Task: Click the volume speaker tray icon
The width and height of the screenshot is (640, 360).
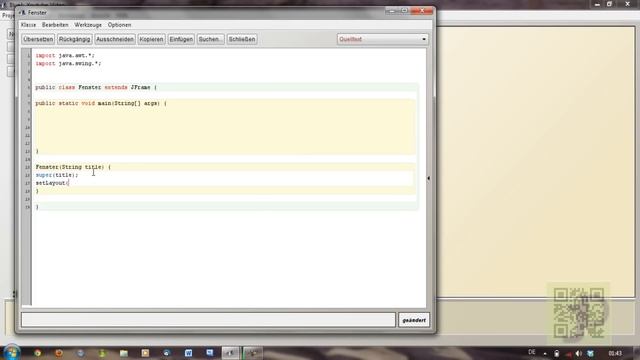Action: click(578, 353)
